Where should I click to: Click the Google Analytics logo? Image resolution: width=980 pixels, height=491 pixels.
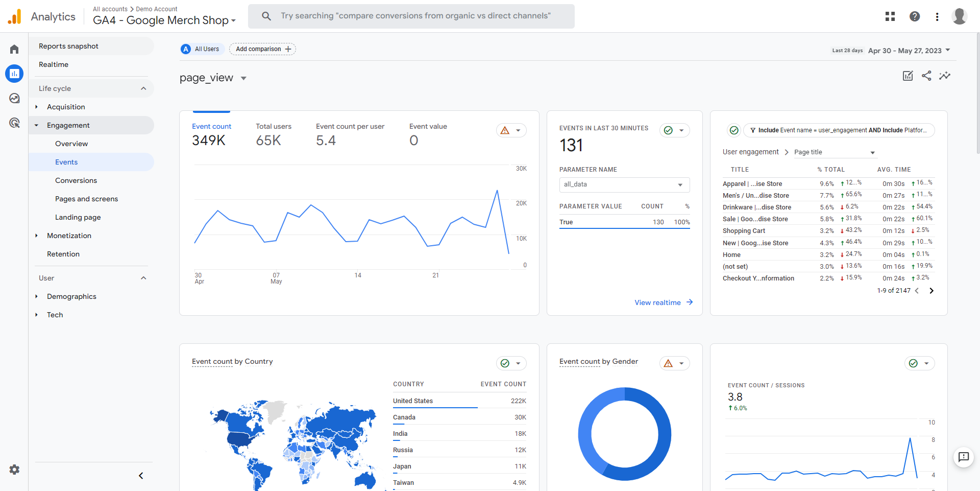tap(14, 16)
